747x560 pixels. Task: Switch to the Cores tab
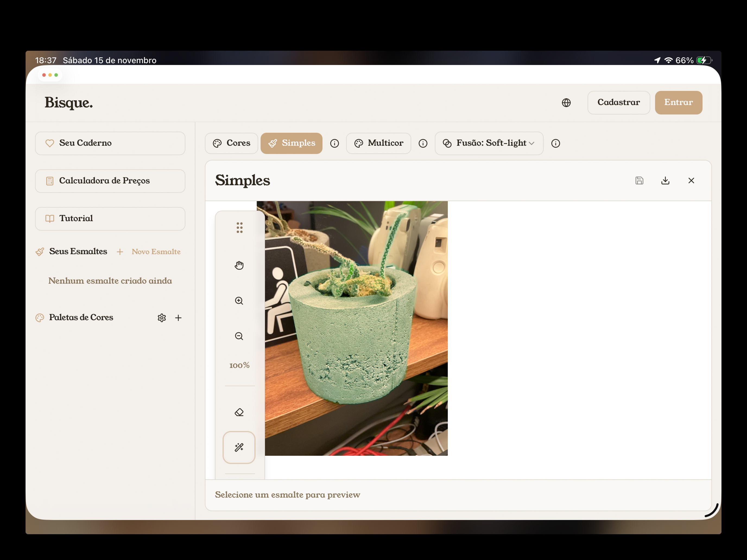232,143
